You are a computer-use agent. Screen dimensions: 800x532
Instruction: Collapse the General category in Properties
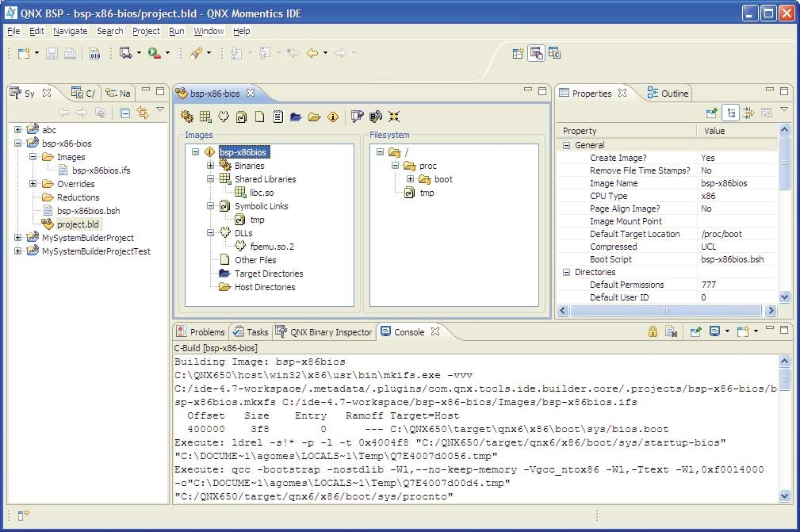click(x=566, y=145)
